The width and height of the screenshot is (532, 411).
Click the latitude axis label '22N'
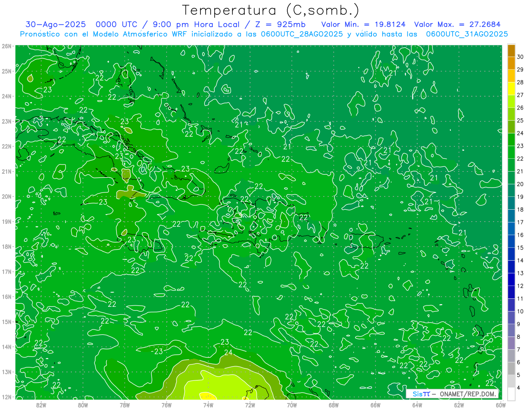click(x=7, y=146)
